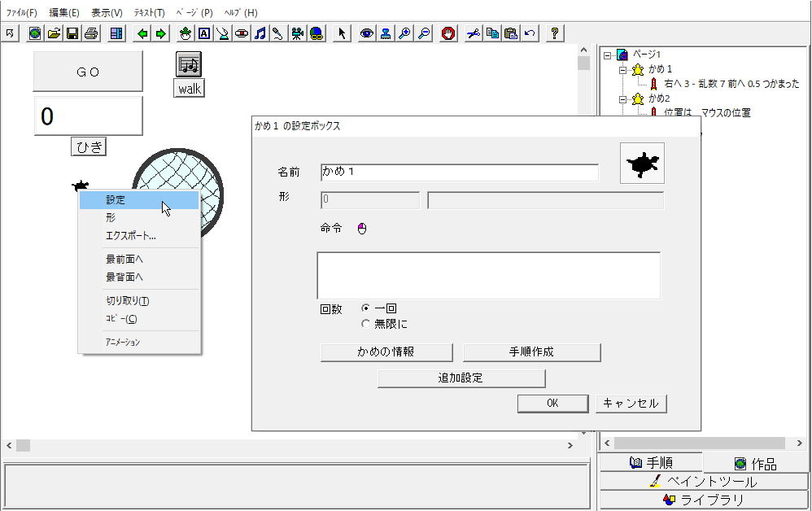Switch to the 手順 tab

point(651,462)
